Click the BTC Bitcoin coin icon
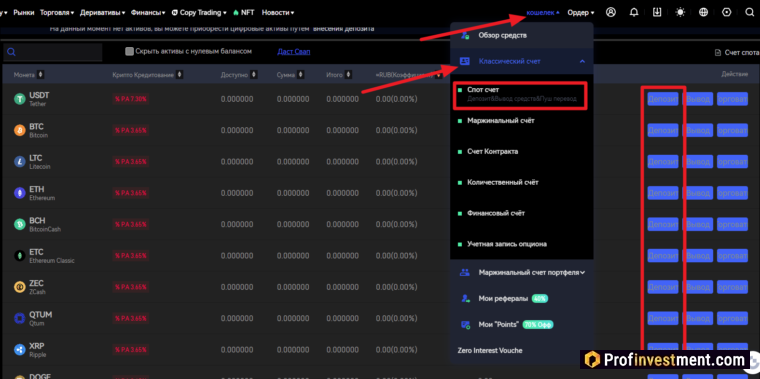The height and width of the screenshot is (379, 760). [x=19, y=130]
